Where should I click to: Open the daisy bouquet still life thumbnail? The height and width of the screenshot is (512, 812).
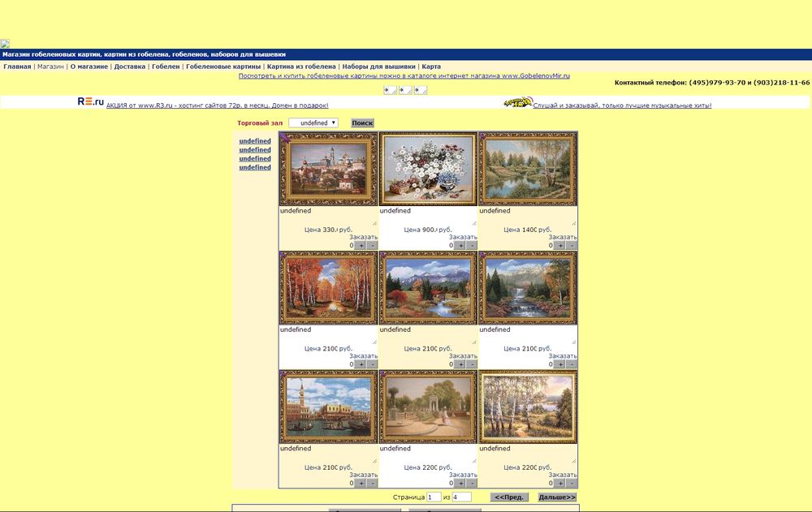(428, 169)
